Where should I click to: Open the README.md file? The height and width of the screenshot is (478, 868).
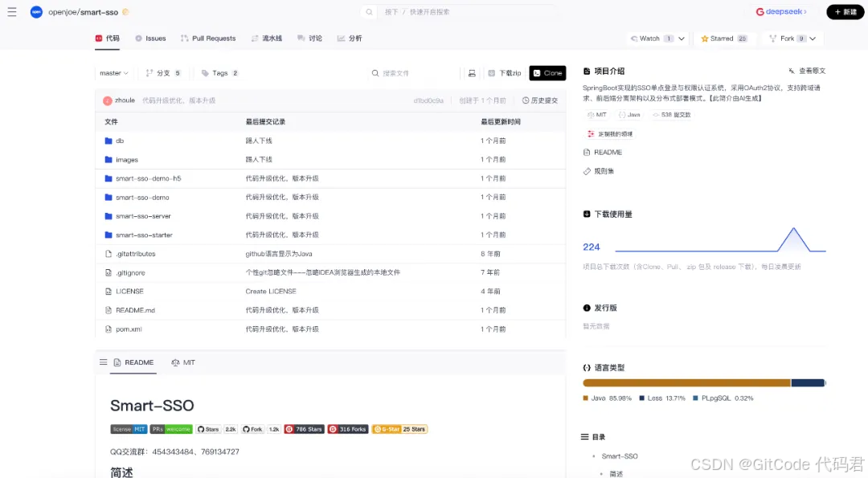tap(135, 310)
